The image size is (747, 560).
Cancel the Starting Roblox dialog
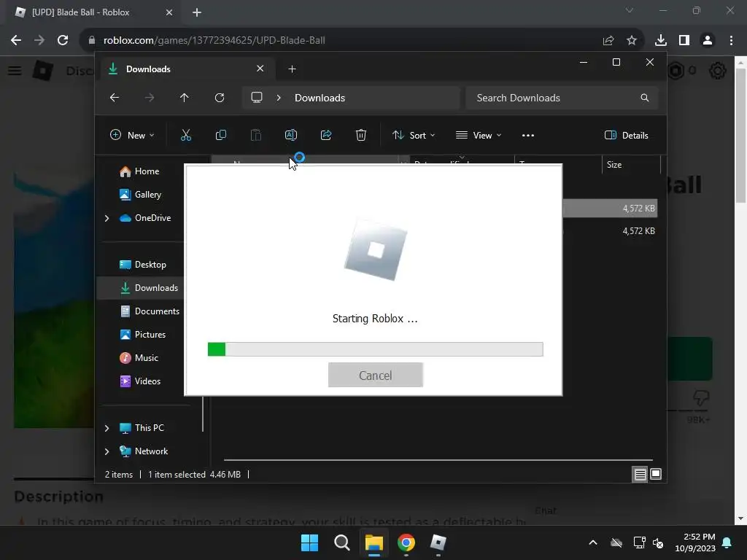376,376
